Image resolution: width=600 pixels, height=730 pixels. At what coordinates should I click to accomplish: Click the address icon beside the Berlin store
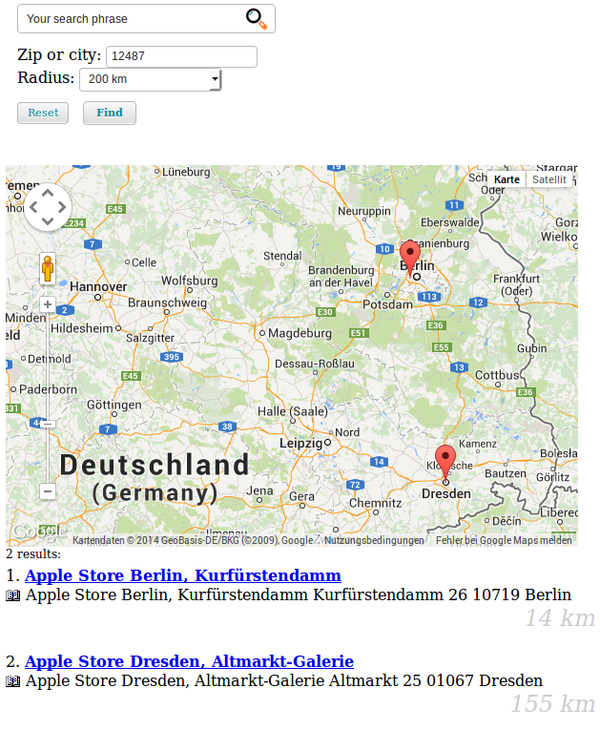[x=13, y=596]
